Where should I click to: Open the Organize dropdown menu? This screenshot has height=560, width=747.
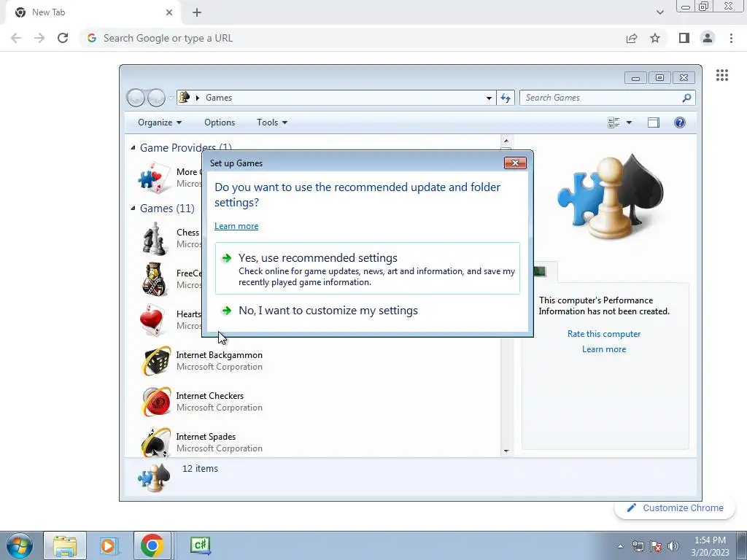(160, 122)
